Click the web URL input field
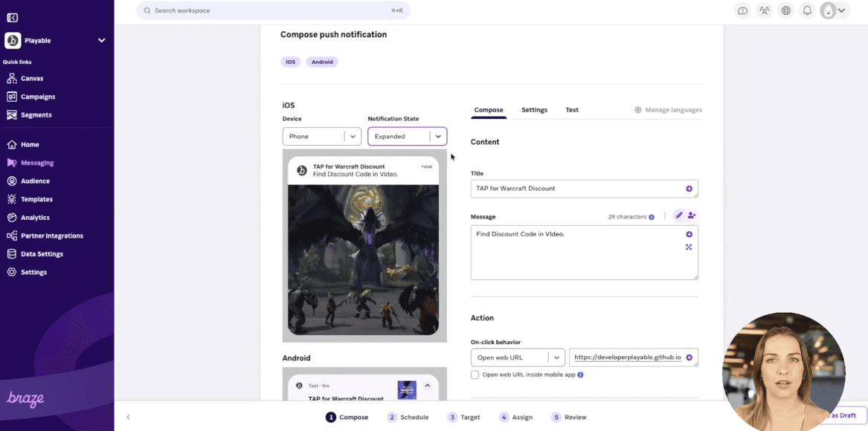The height and width of the screenshot is (431, 868). [633, 357]
